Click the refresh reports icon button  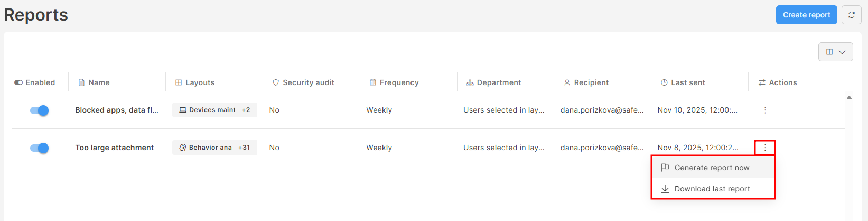pos(851,15)
